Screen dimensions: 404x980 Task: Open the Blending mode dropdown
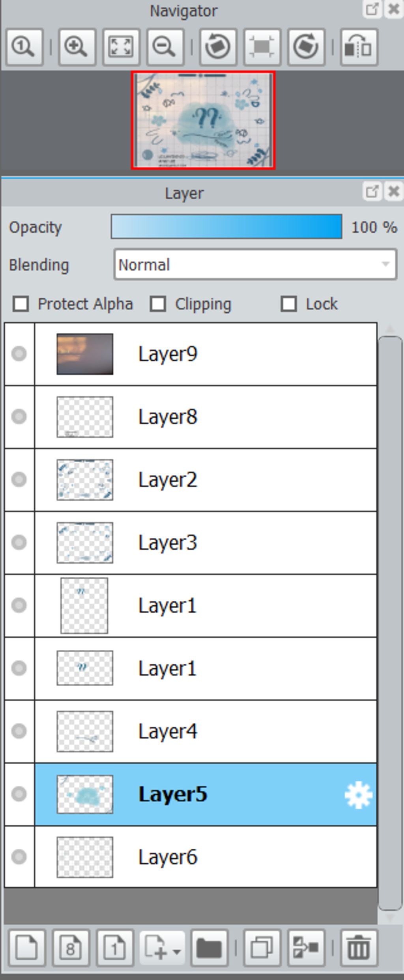(x=255, y=265)
